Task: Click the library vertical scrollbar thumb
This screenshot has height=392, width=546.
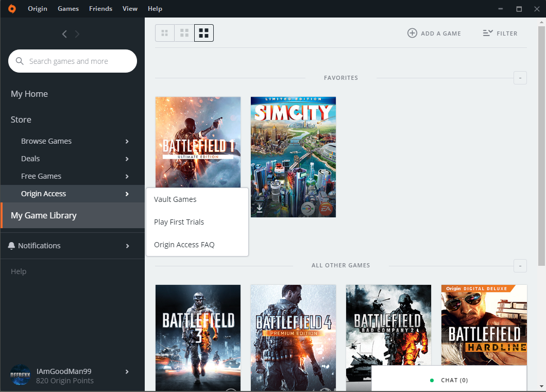Action: [x=541, y=146]
